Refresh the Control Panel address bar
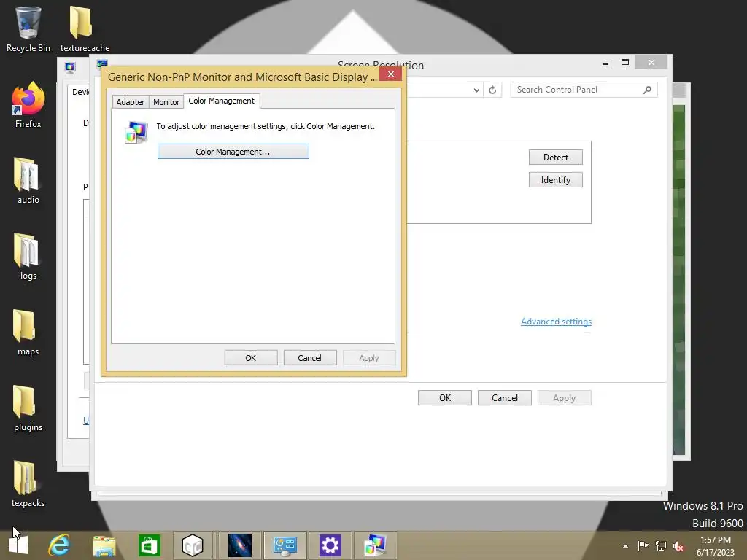The height and width of the screenshot is (560, 747). (x=492, y=90)
